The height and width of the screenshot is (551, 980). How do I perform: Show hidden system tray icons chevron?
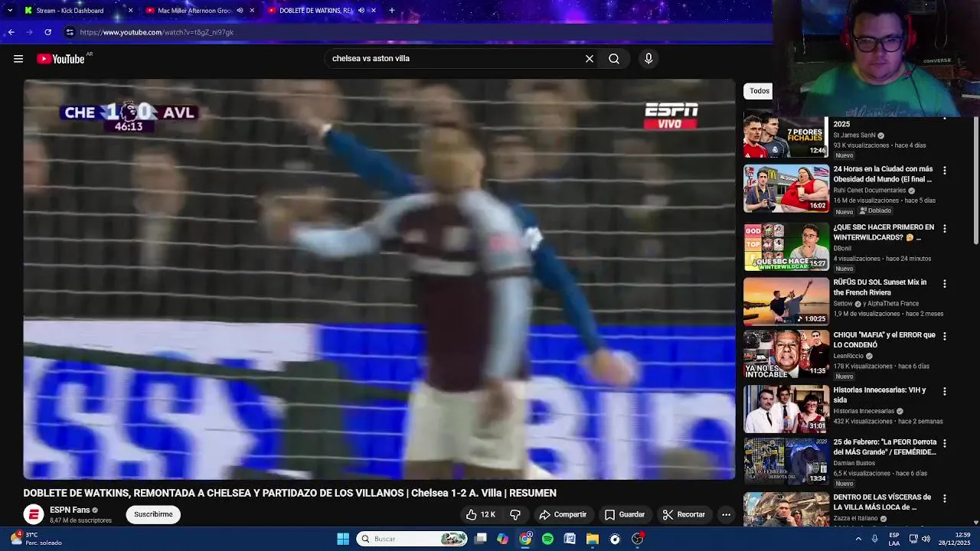point(857,539)
